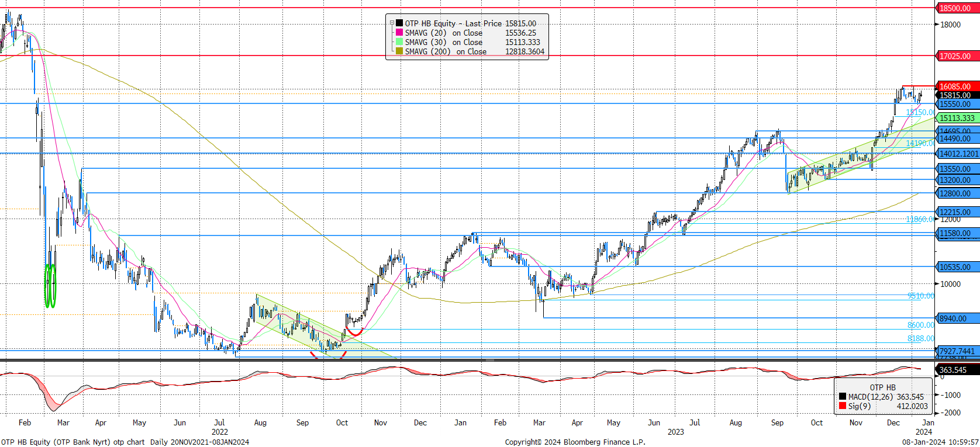Click the 8600.00 light blue level label
980x447 pixels.
(x=921, y=325)
